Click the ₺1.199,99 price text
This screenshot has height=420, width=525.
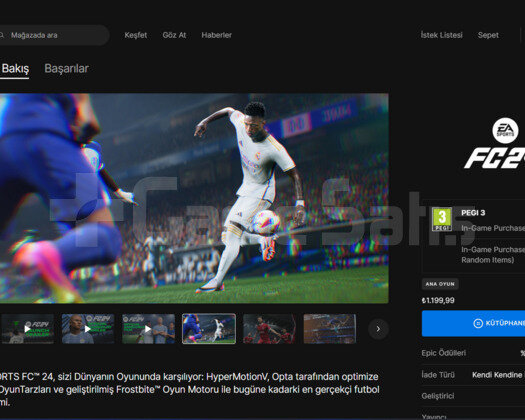438,300
